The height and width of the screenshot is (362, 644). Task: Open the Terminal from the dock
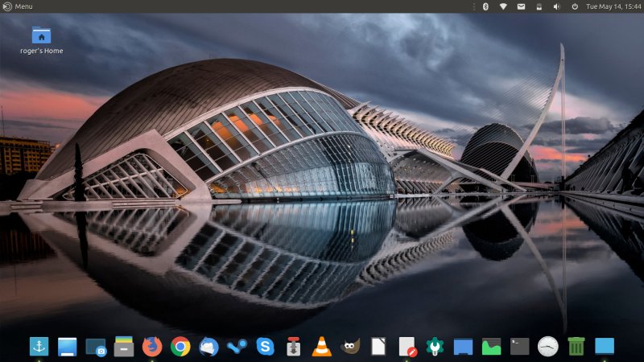point(520,347)
